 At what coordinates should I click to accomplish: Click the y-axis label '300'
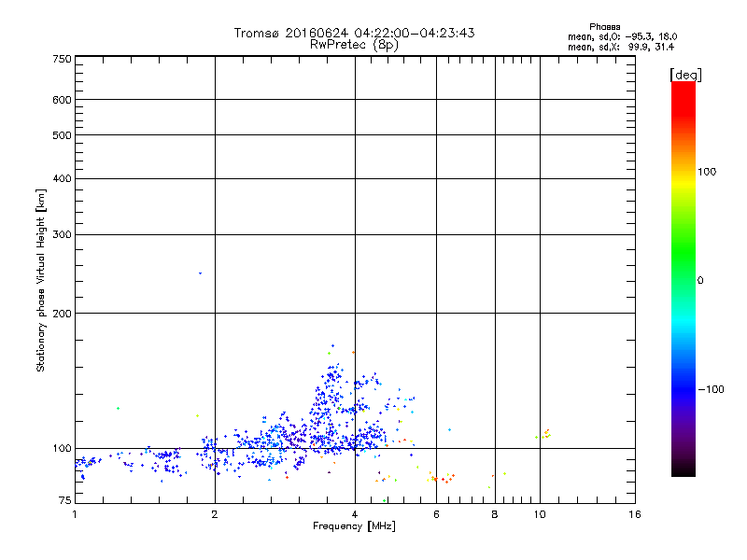tap(62, 235)
